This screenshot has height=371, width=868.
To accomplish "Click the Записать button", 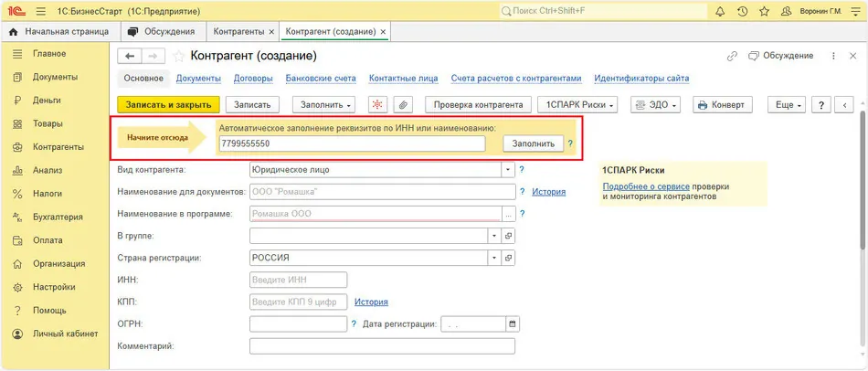I will pos(252,105).
